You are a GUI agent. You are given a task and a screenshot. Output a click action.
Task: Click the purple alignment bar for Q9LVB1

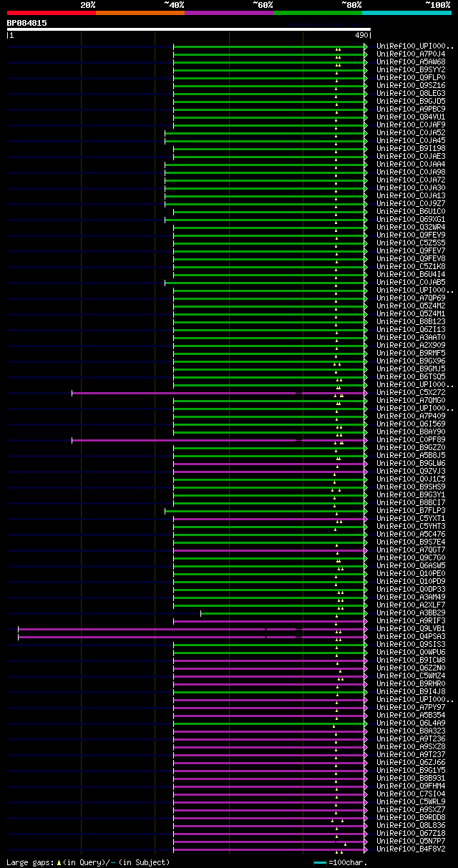pos(193,628)
